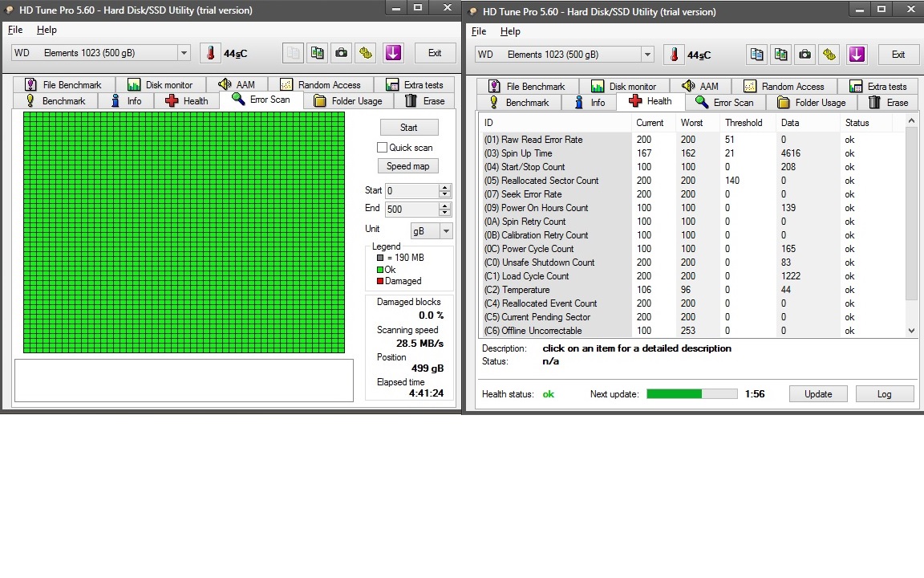Click copy text to clipboard icon, left window
Screen dimensions: 924x578
[x=293, y=53]
